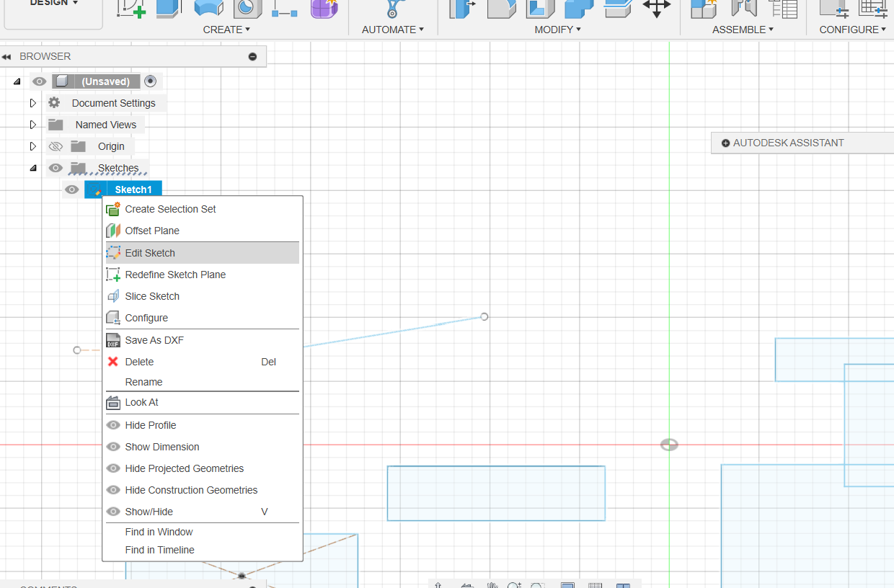Select the Hole tool in the toolbar
The image size is (894, 588).
pos(247,8)
